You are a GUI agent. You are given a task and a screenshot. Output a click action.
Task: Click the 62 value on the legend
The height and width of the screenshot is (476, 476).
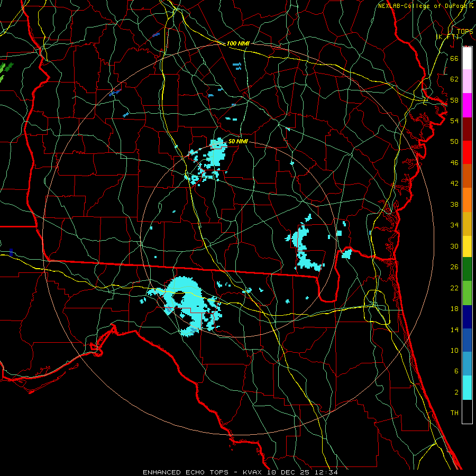pyautogui.click(x=454, y=79)
